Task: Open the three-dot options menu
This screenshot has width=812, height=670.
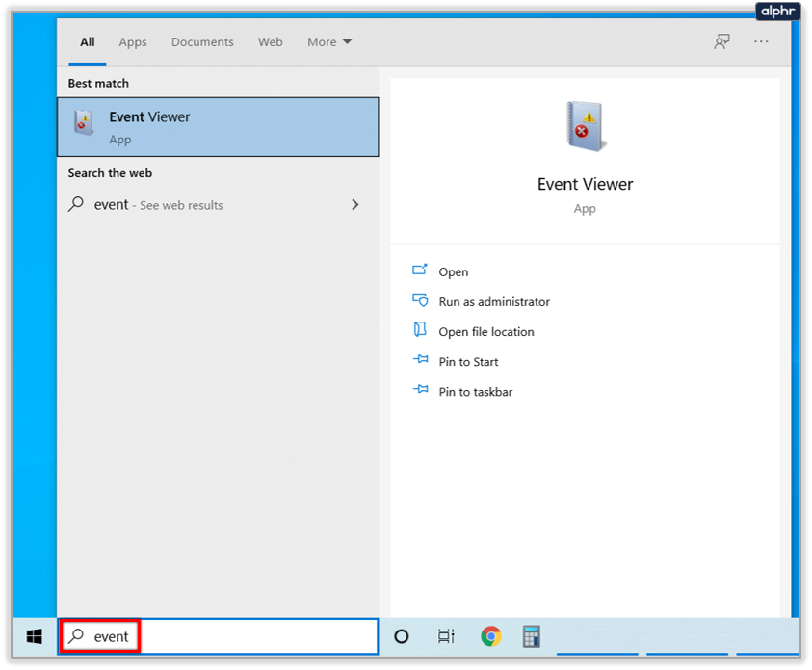Action: [x=761, y=41]
